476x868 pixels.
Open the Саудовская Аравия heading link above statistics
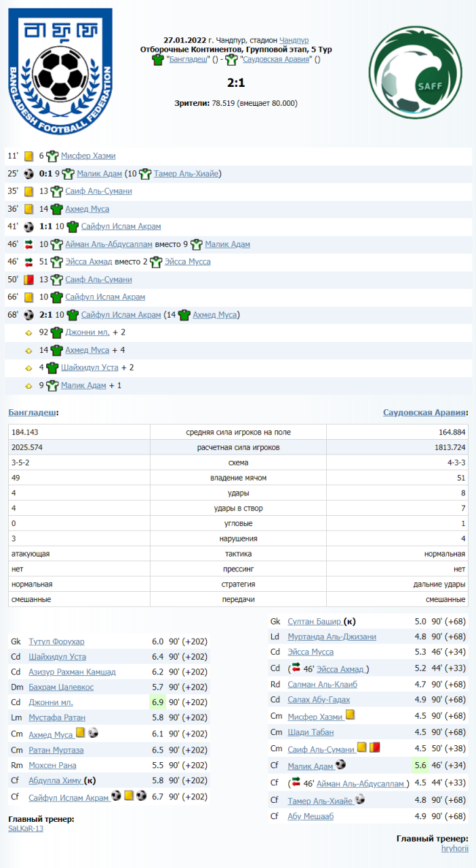(x=425, y=413)
